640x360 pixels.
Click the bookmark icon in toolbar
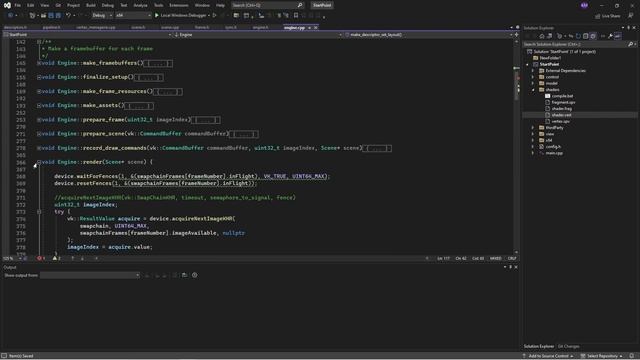click(x=296, y=16)
